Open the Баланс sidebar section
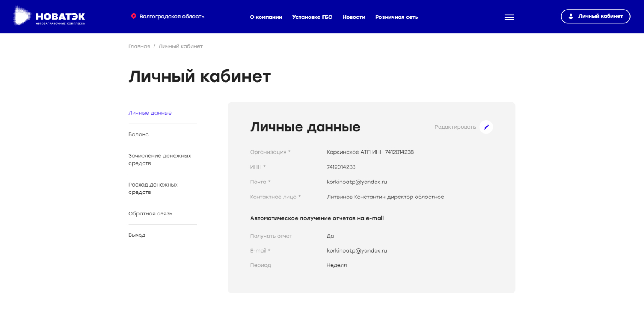This screenshot has height=319, width=644. coord(138,134)
